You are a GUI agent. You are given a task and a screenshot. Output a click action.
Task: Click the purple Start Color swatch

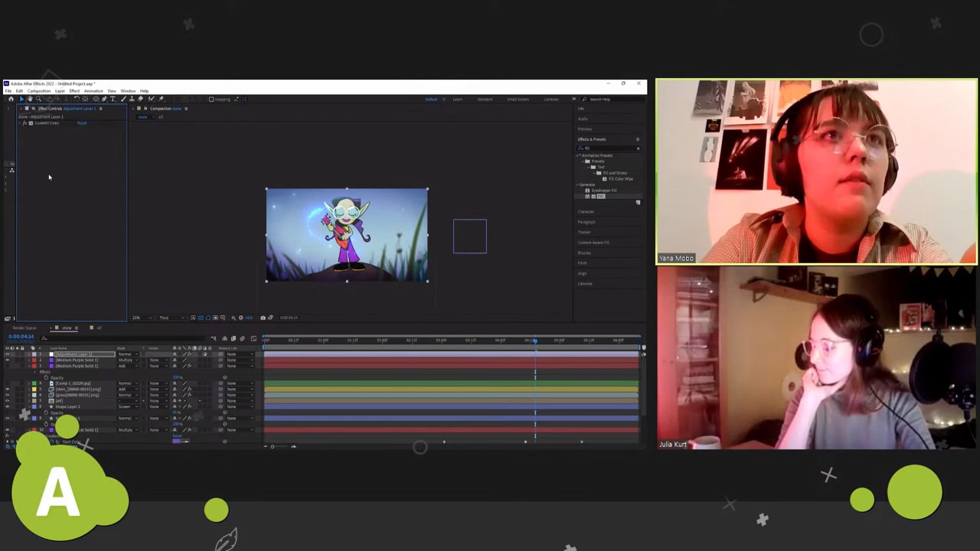(x=175, y=441)
